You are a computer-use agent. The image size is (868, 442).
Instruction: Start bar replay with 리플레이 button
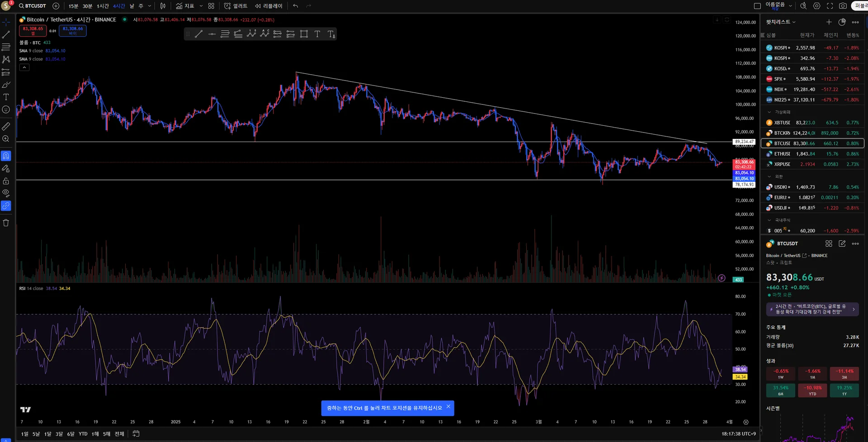pos(269,6)
